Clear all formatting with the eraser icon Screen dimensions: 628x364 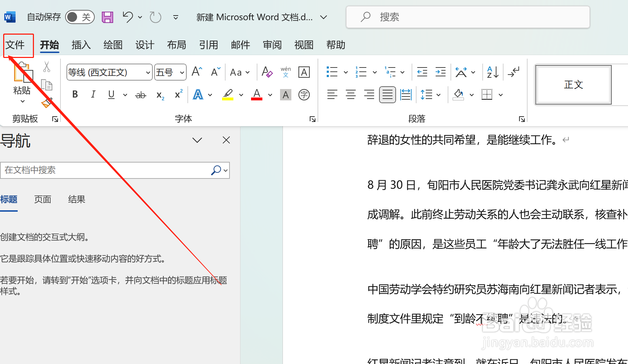[x=267, y=72]
